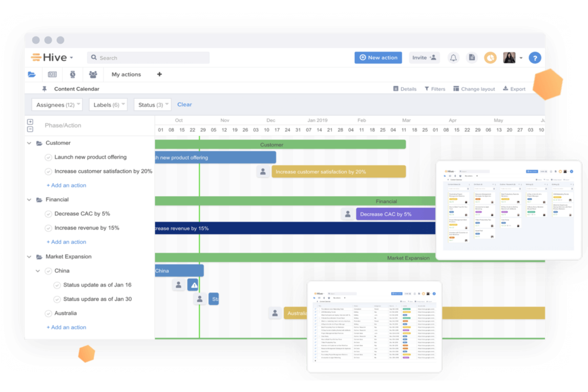Viewport: 588px width, 392px height.
Task: Click the blue new product offering bar
Action: coord(215,157)
